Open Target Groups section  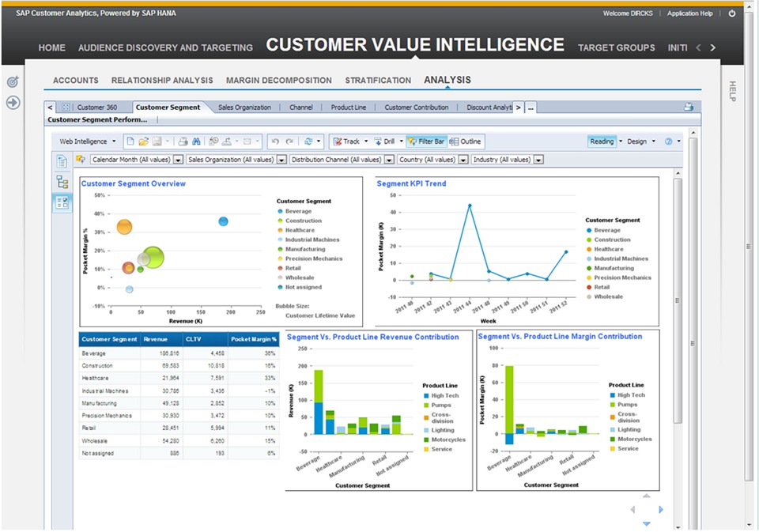(616, 48)
